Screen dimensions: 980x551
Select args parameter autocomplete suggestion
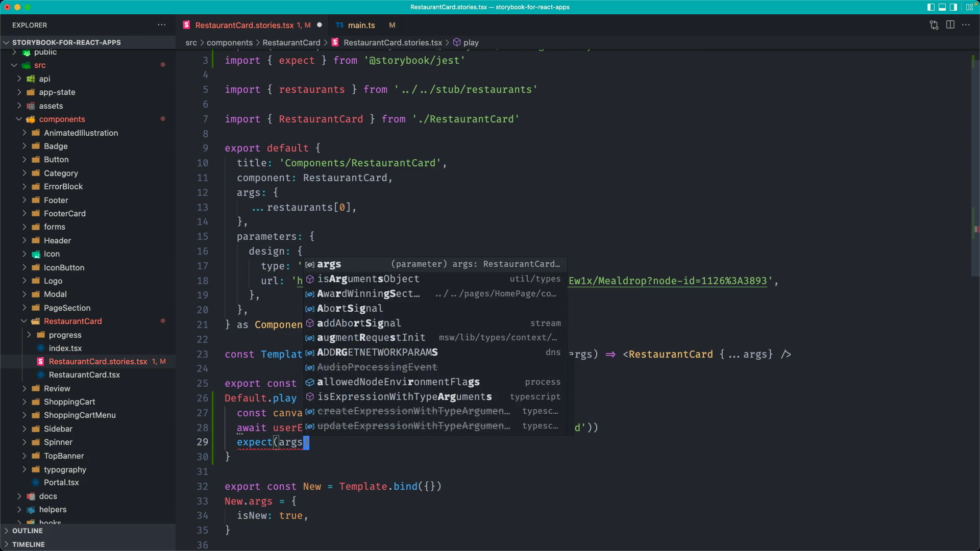329,264
